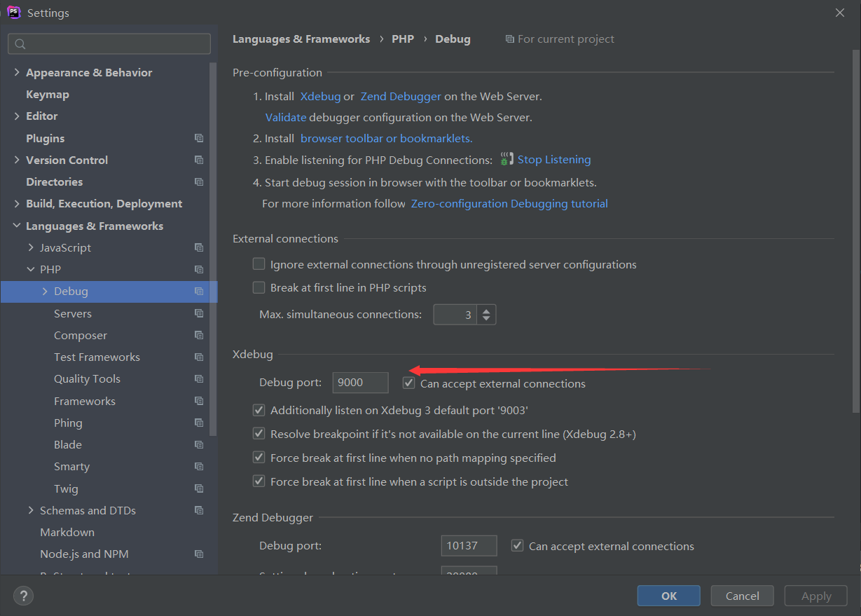Click the Xdebug Debug port field showing 9000
The width and height of the screenshot is (861, 616).
(x=360, y=383)
